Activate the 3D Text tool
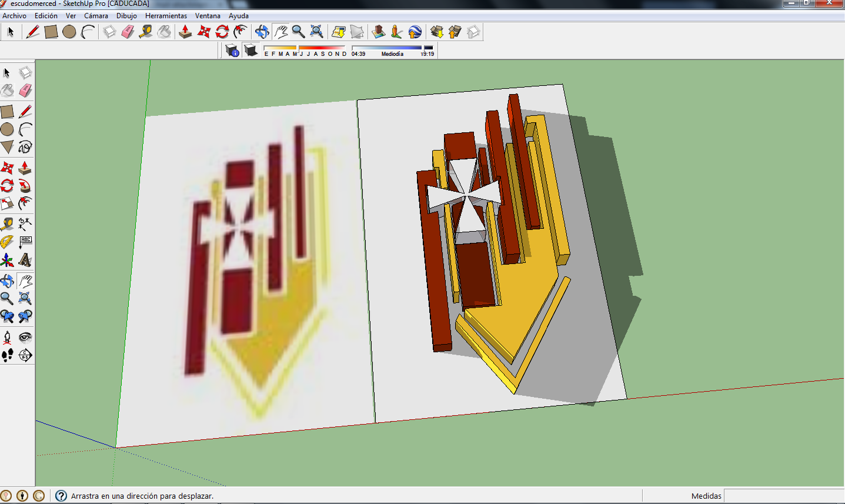 25,260
